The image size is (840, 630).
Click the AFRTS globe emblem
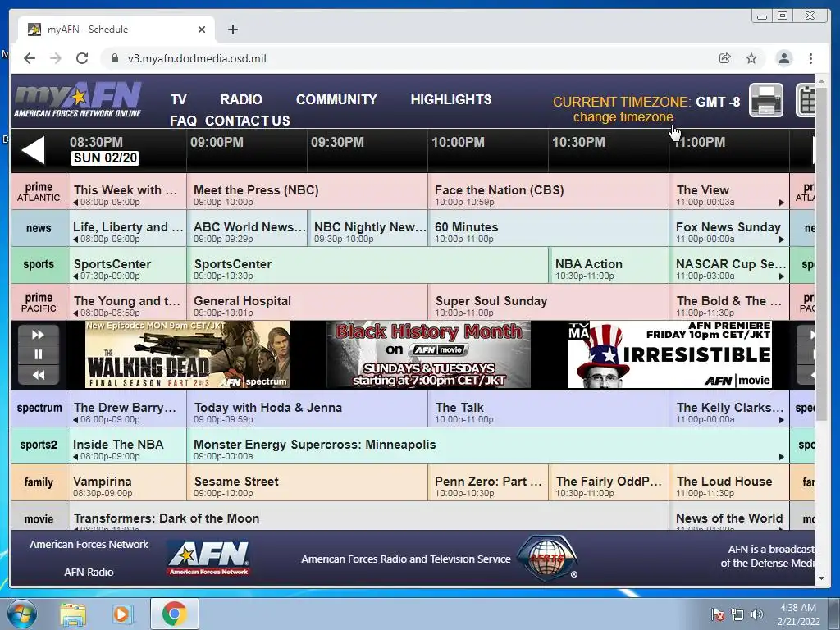[547, 558]
